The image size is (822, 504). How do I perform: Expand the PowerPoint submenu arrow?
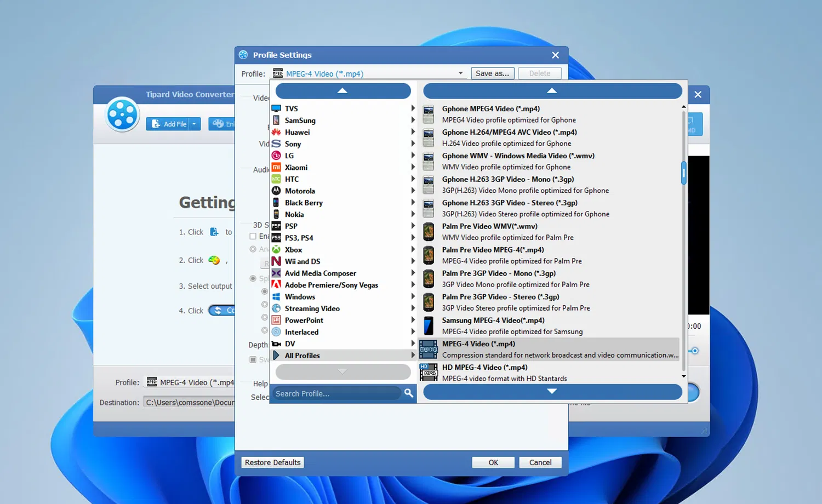coord(413,320)
